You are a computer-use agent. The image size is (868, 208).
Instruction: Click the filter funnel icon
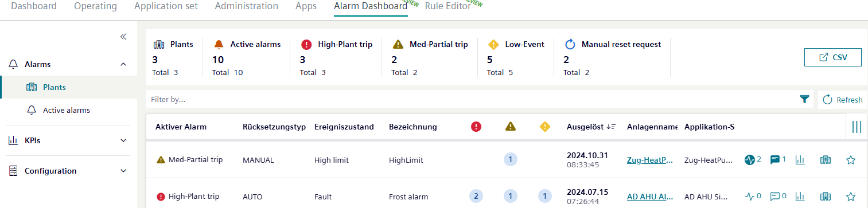[804, 99]
